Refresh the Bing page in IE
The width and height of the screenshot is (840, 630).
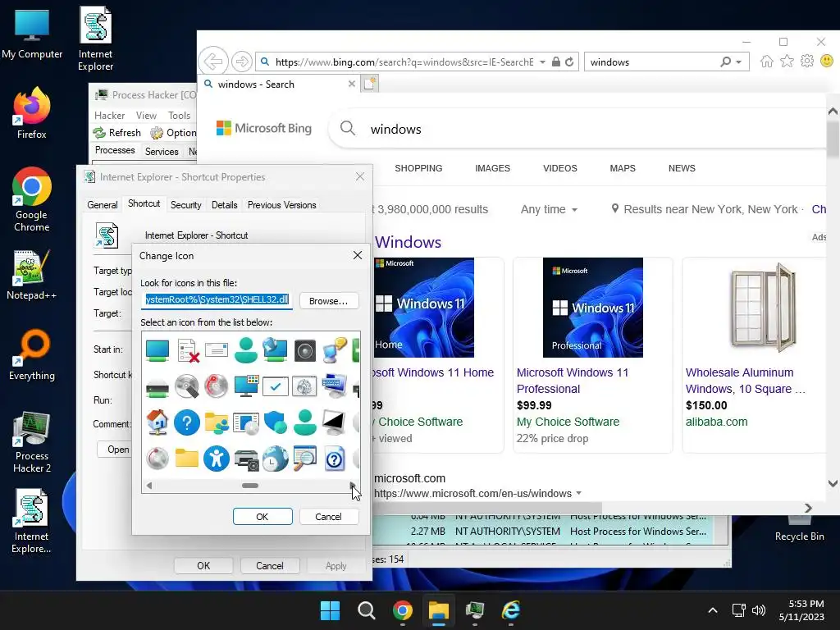pyautogui.click(x=569, y=62)
